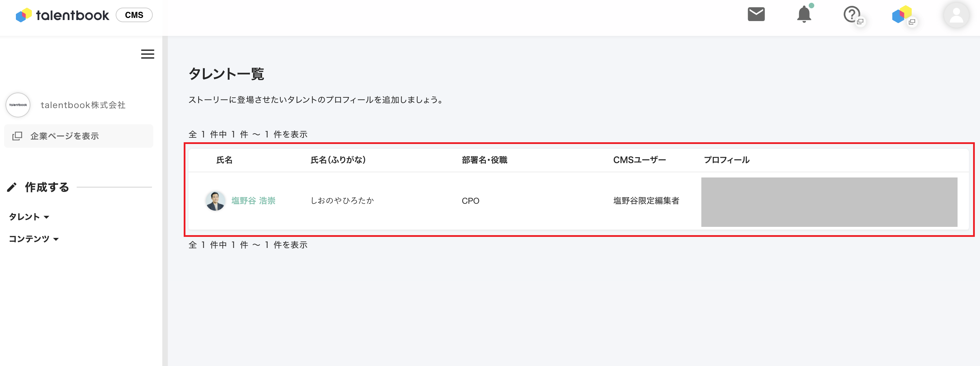Click the gray profile placeholder block
The width and height of the screenshot is (980, 366).
[x=829, y=202]
